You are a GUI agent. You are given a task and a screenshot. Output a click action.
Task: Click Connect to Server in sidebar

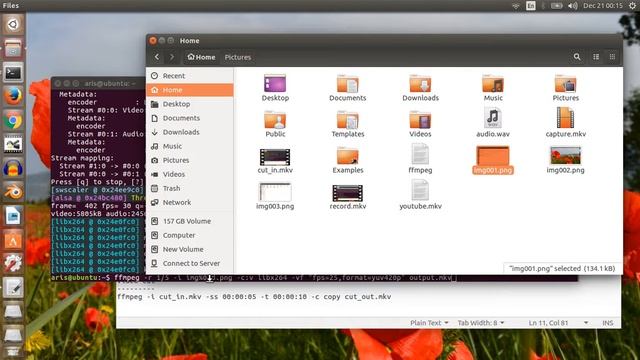[190, 264]
